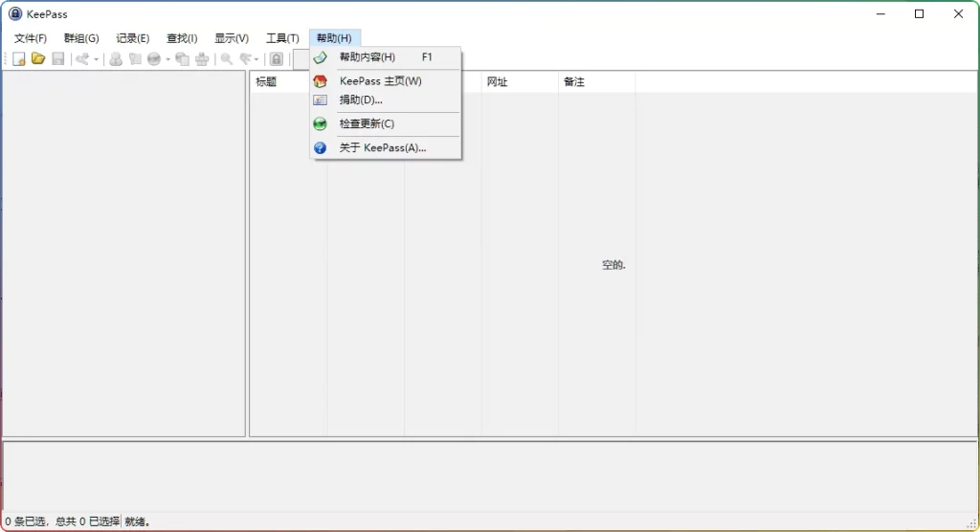Close the 帮助(H) menu from the menu bar
Viewport: 980px width, 532px height.
click(x=334, y=38)
